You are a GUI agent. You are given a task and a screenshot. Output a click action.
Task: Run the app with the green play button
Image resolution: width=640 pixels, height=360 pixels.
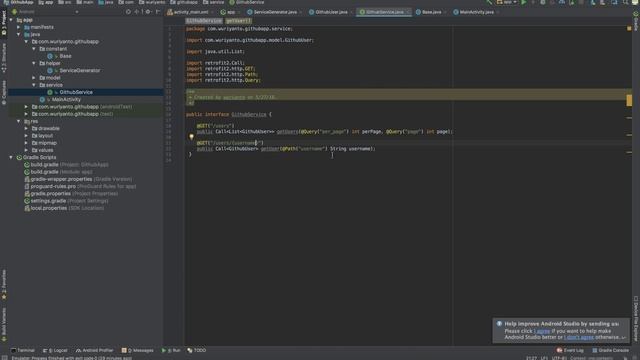(x=524, y=2)
